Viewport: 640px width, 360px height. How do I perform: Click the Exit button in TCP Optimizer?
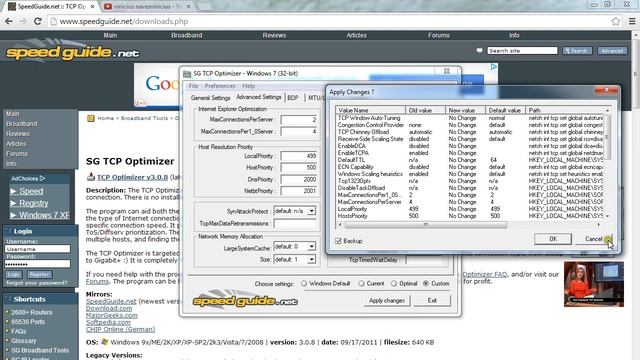point(432,300)
